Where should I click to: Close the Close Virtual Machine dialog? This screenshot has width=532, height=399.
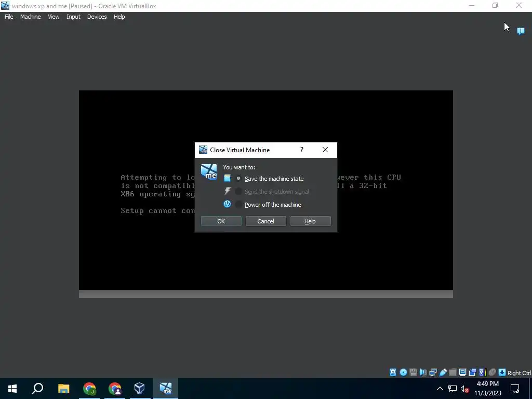[325, 150]
